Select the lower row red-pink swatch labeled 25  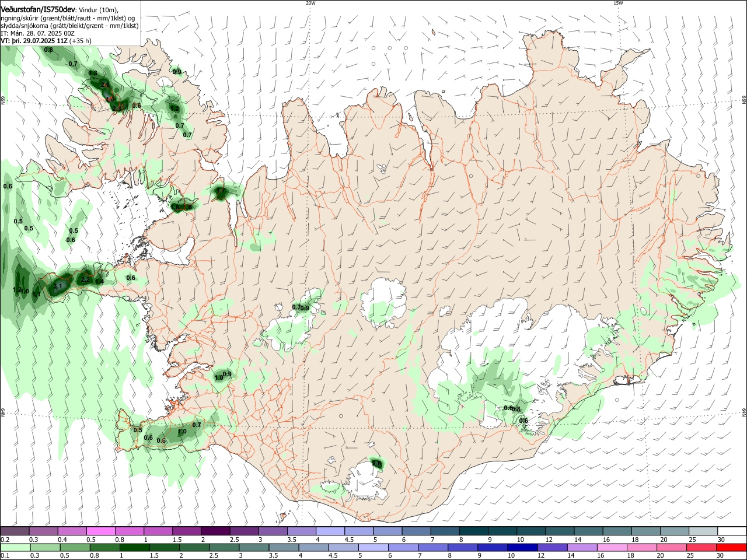tap(701, 547)
